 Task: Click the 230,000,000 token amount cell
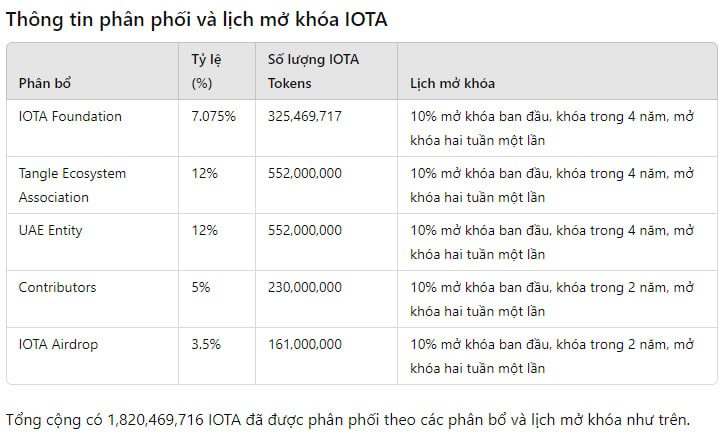[x=305, y=287]
